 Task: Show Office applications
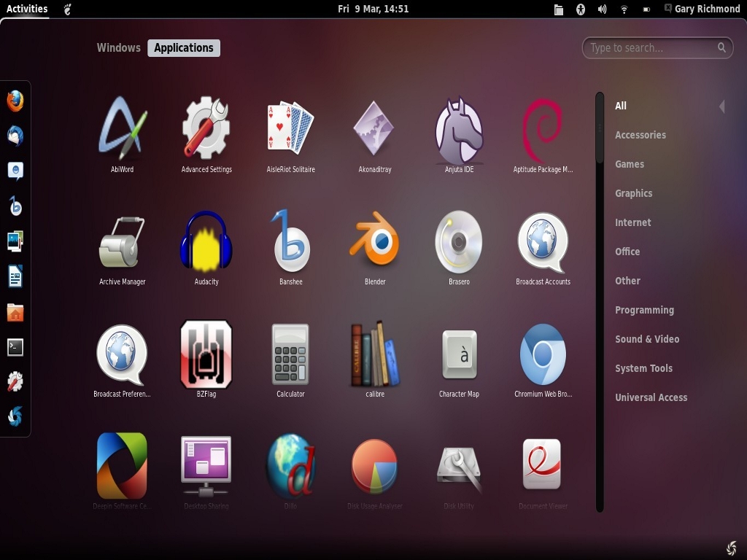[627, 252]
